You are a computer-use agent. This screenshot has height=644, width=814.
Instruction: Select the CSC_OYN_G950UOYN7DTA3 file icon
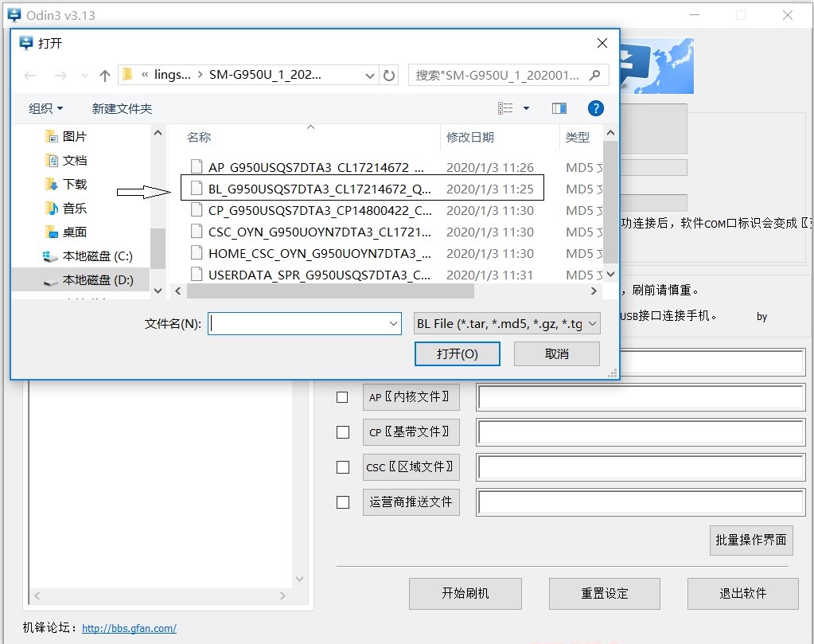(x=197, y=231)
